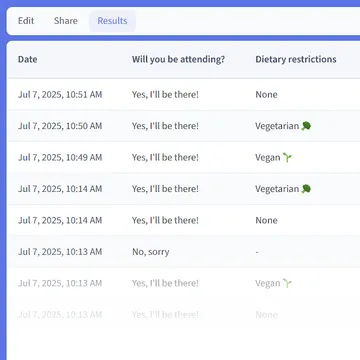Screen dimensions: 360x360
Task: Switch to the Edit tab
Action: [26, 21]
